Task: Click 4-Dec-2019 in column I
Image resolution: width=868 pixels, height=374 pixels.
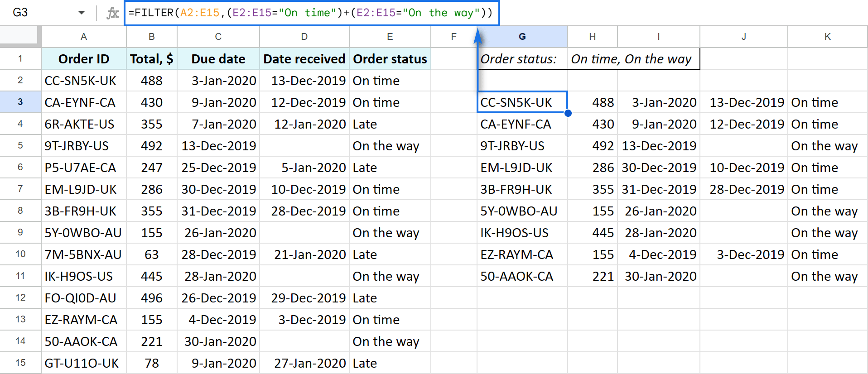Action: tap(658, 254)
